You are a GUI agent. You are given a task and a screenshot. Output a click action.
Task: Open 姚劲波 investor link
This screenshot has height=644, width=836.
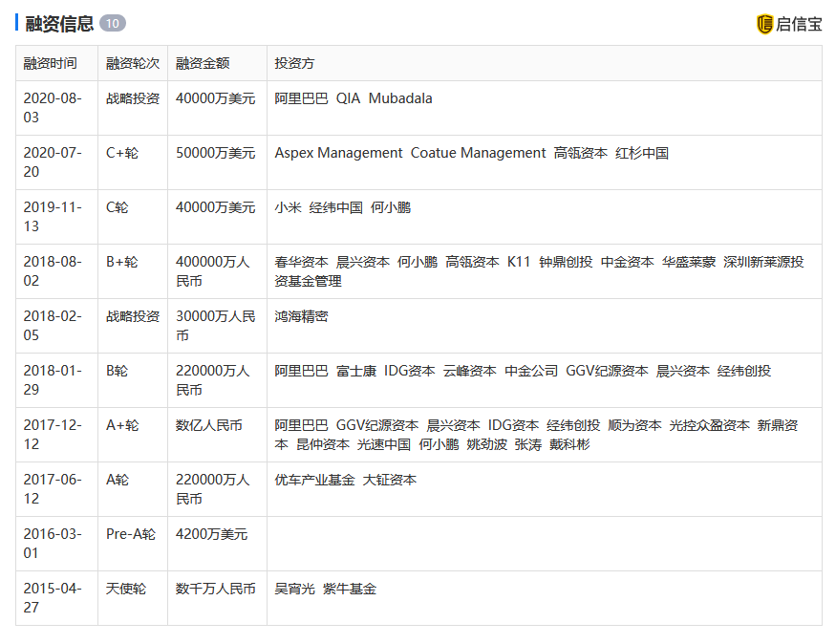click(x=486, y=444)
